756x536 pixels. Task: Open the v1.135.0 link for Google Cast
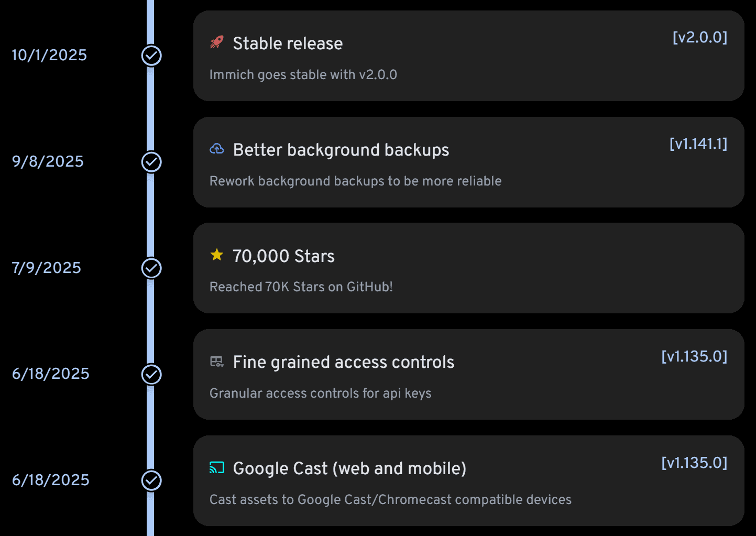point(694,463)
